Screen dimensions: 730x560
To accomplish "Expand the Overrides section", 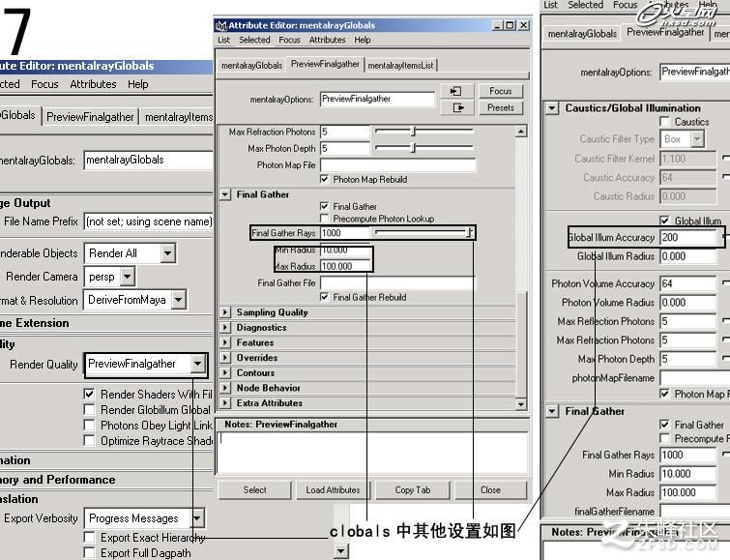I will point(225,358).
